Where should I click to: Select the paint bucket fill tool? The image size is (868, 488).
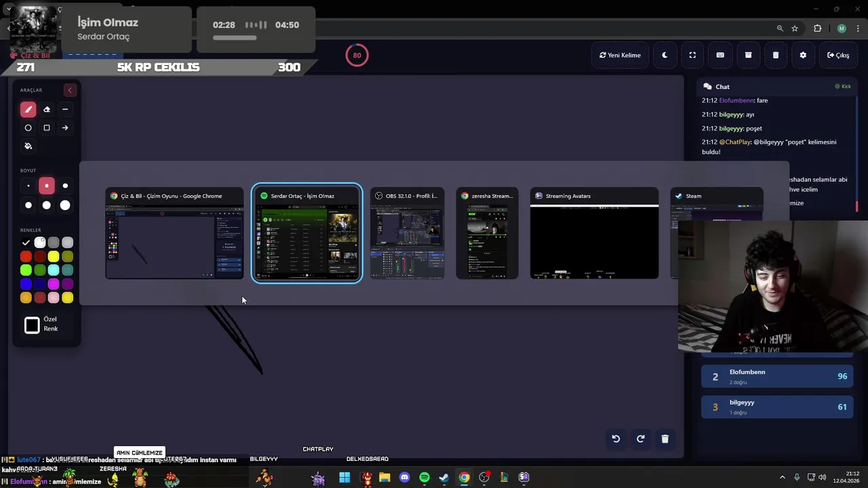28,146
